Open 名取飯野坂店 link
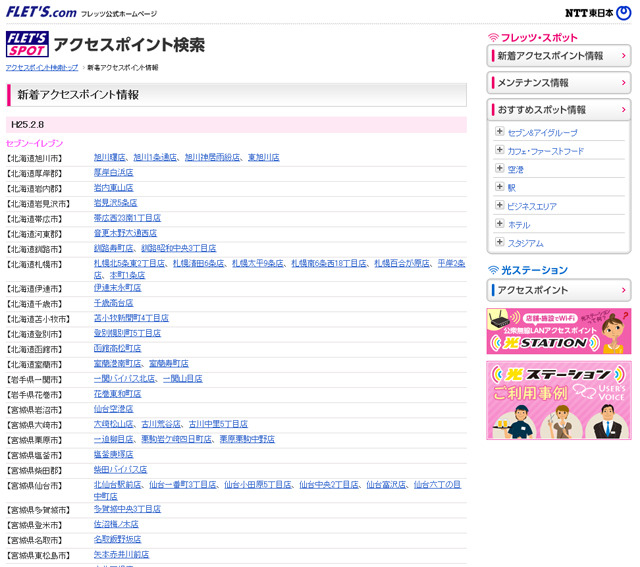The image size is (640, 567). (x=118, y=539)
